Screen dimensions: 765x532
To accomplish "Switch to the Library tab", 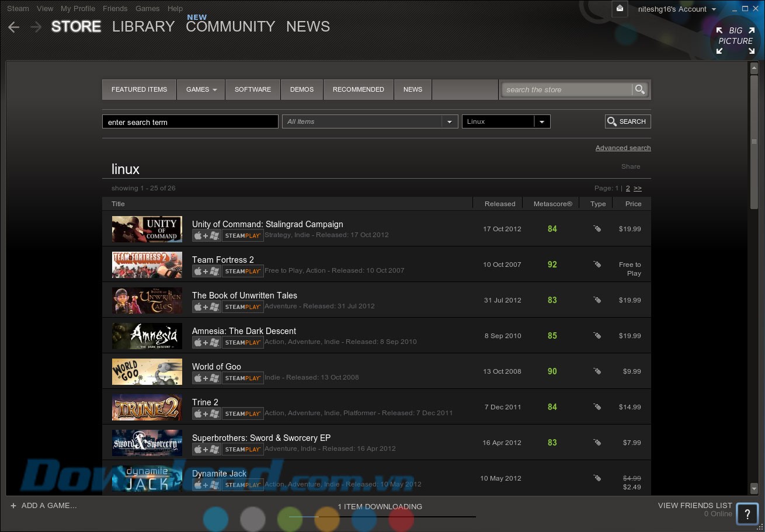I will pos(143,27).
